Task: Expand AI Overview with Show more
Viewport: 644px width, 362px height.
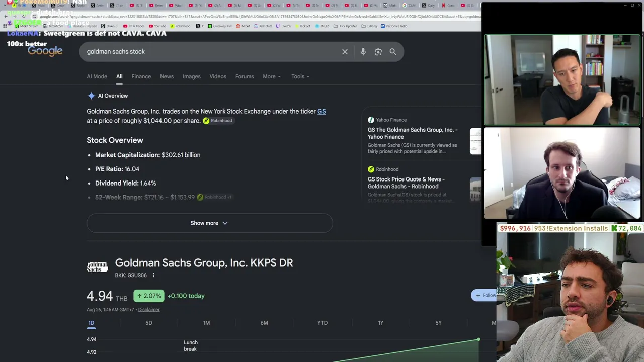Action: (x=209, y=223)
